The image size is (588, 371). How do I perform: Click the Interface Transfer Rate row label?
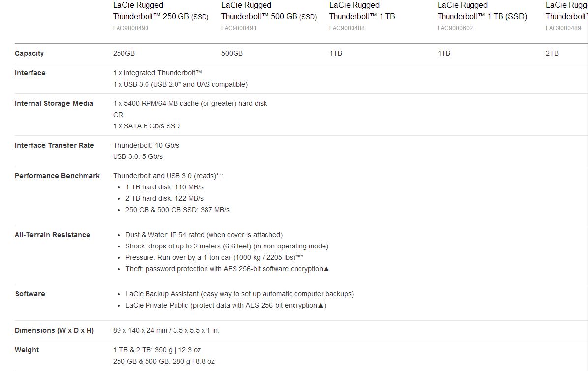(x=55, y=145)
